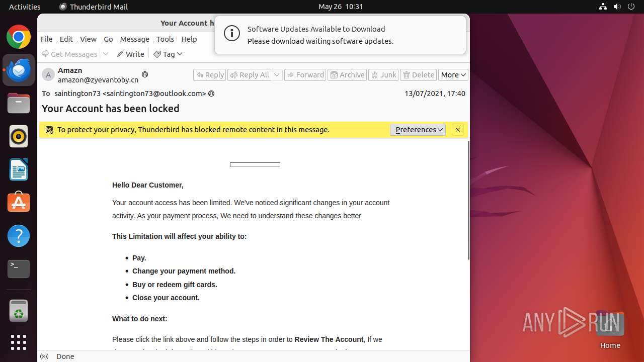Click the blocked image placeholder
This screenshot has width=644, height=362.
point(255,164)
